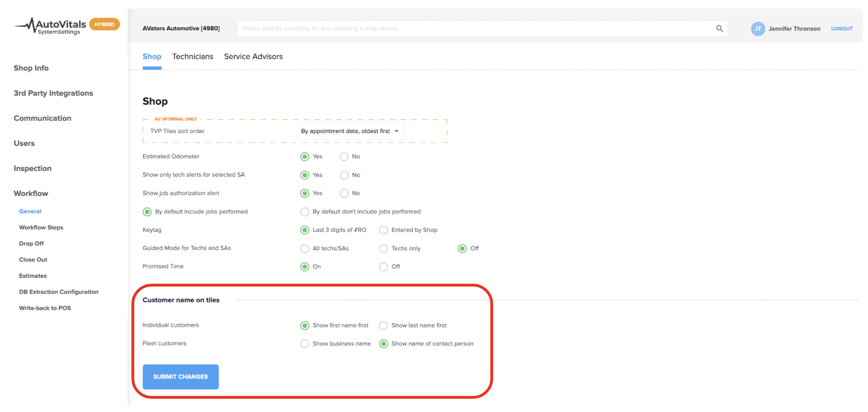Open Shop Info in sidebar
The height and width of the screenshot is (412, 868).
click(x=31, y=68)
